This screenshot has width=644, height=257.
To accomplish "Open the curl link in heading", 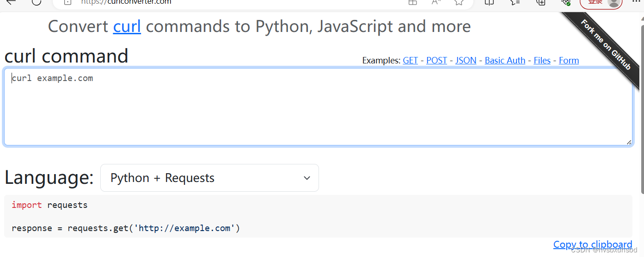I will 127,26.
